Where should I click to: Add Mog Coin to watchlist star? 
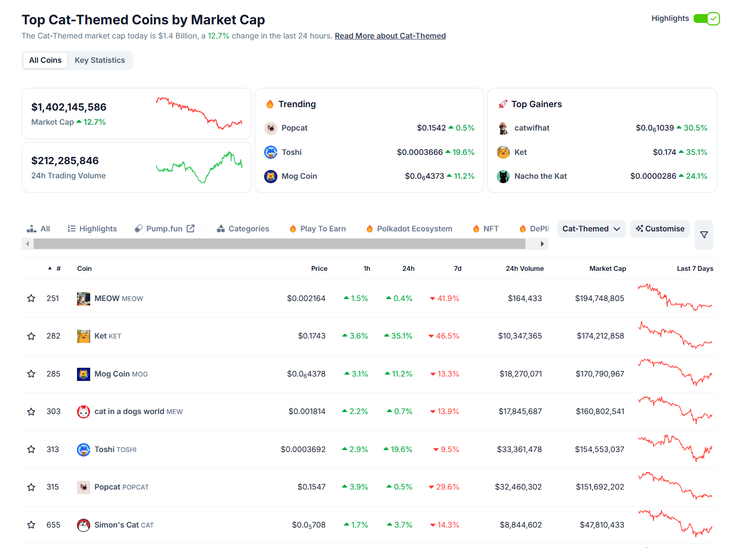click(31, 374)
